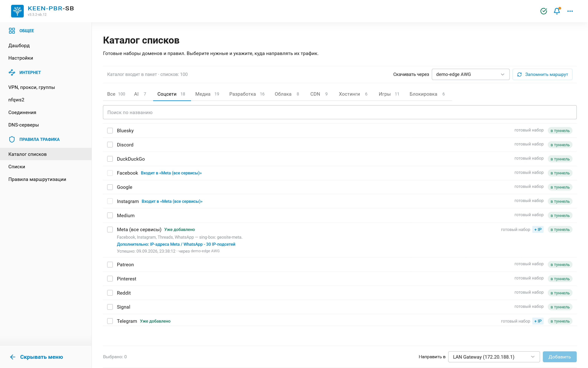
Task: Click the Запомнить маршрут button
Action: click(542, 75)
